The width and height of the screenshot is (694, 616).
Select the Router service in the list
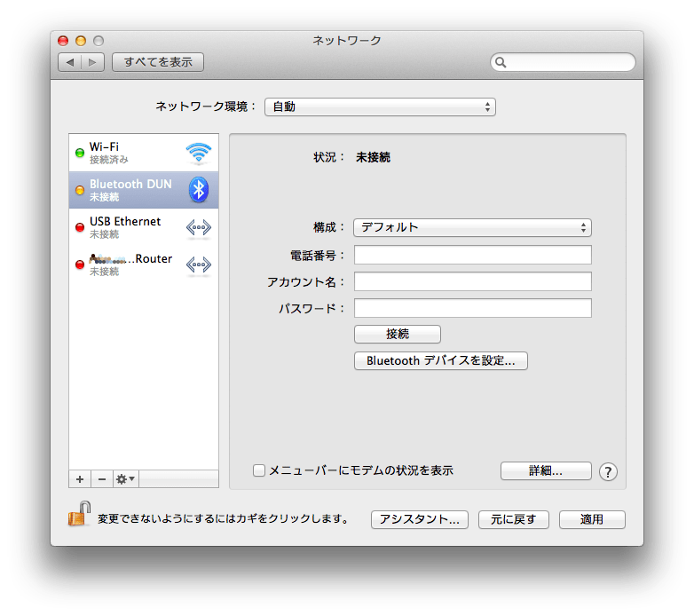click(133, 265)
